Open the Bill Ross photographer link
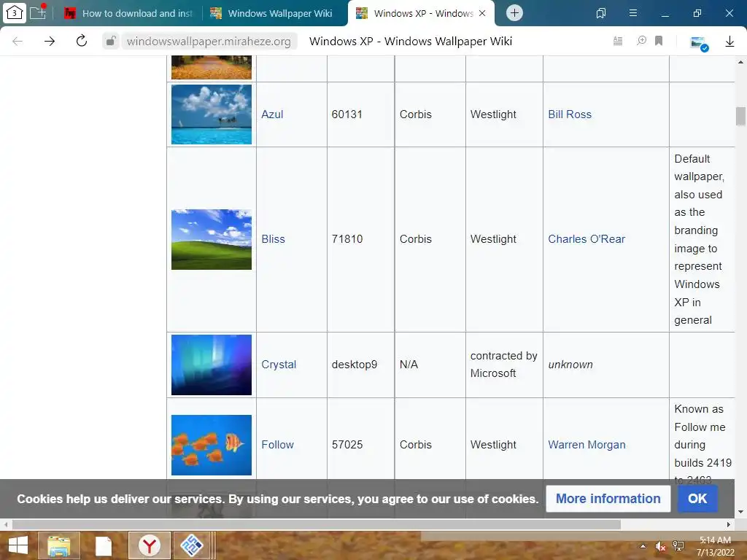 pos(570,114)
